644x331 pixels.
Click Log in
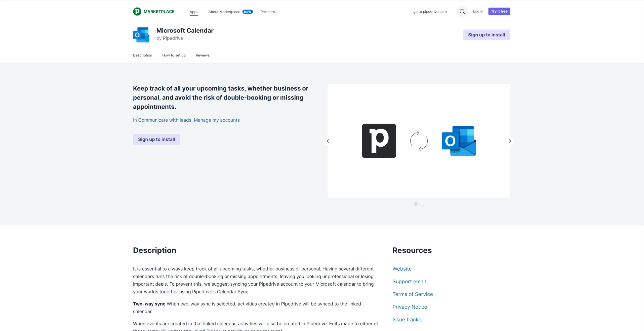tap(478, 11)
